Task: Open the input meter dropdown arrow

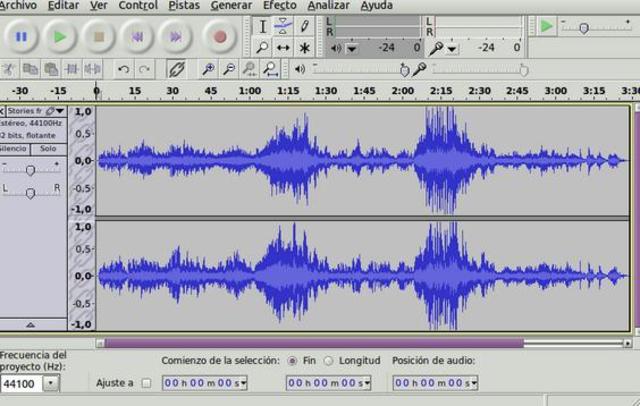Action: pos(451,49)
